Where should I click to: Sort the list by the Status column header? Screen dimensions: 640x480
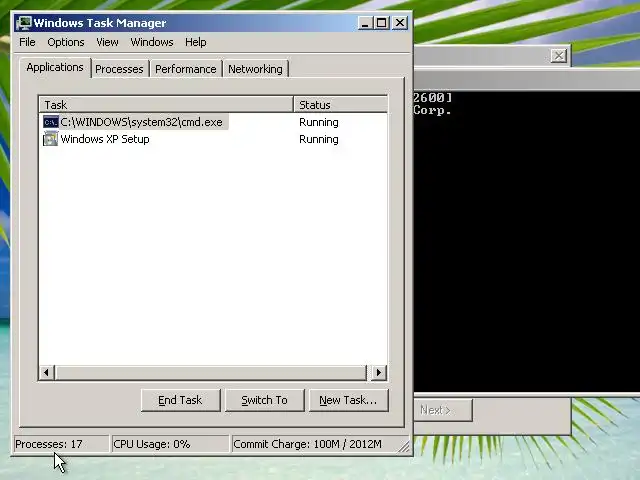tap(340, 105)
